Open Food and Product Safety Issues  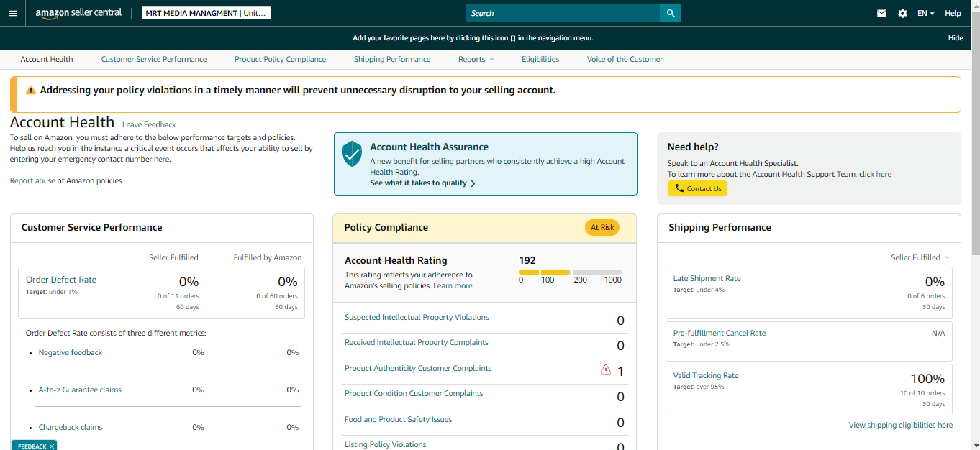(x=398, y=419)
